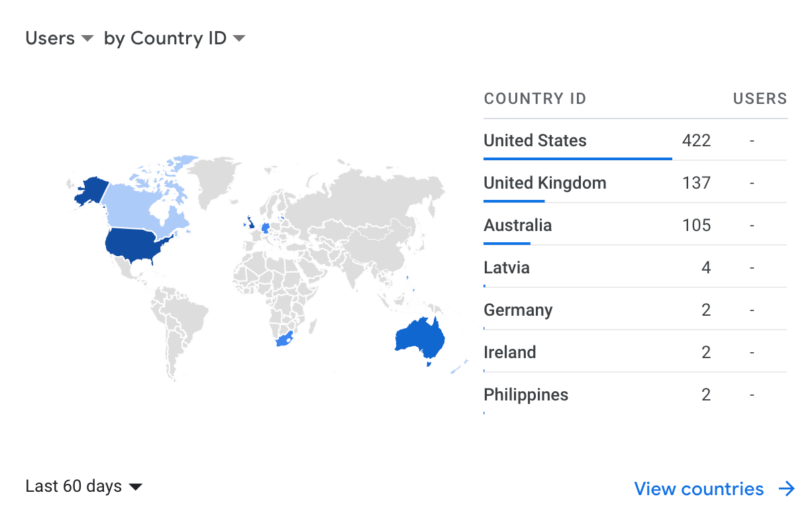Click the dropdown arrow next to Users

click(87, 39)
